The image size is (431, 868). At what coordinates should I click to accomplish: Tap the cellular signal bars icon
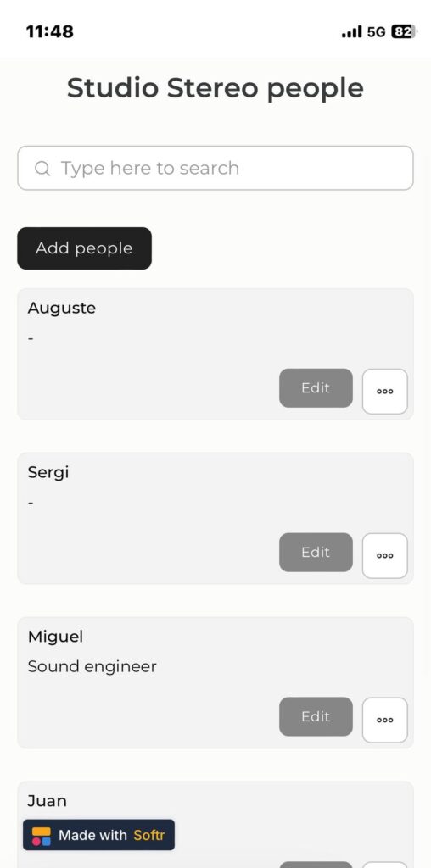click(352, 32)
